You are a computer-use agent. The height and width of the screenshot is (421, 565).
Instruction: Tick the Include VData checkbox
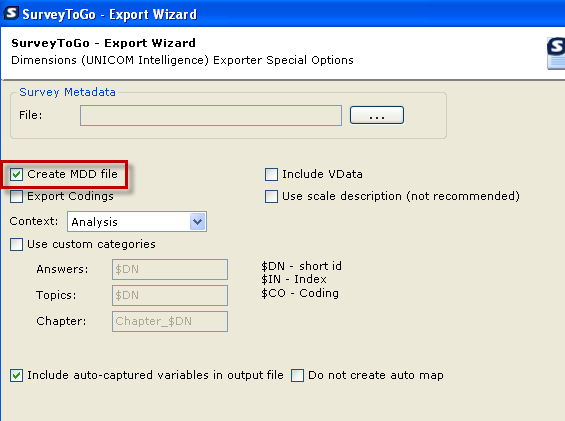271,174
